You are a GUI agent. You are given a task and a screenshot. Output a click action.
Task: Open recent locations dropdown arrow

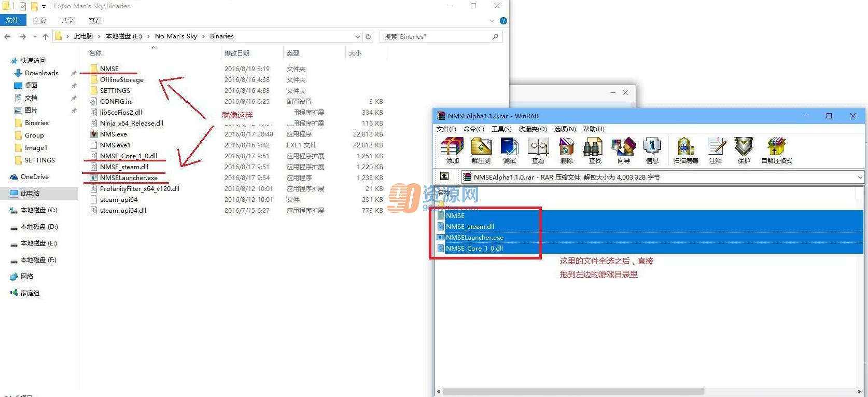click(x=35, y=36)
